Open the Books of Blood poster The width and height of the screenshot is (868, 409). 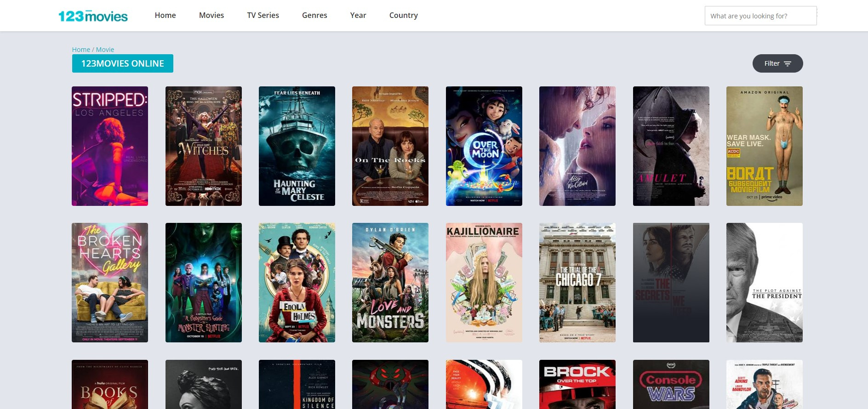pos(110,384)
